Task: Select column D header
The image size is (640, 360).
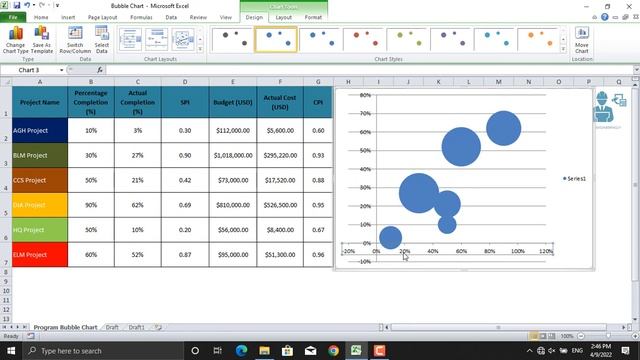Action: click(x=185, y=82)
